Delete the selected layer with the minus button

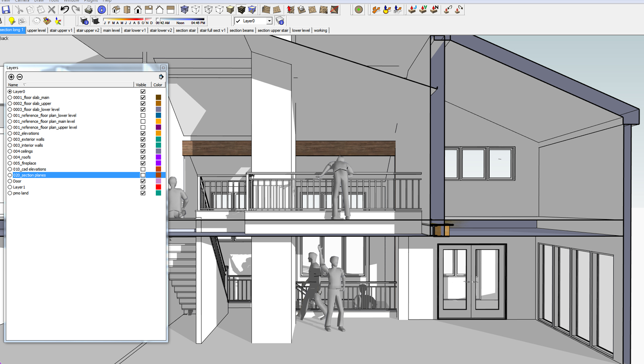20,77
